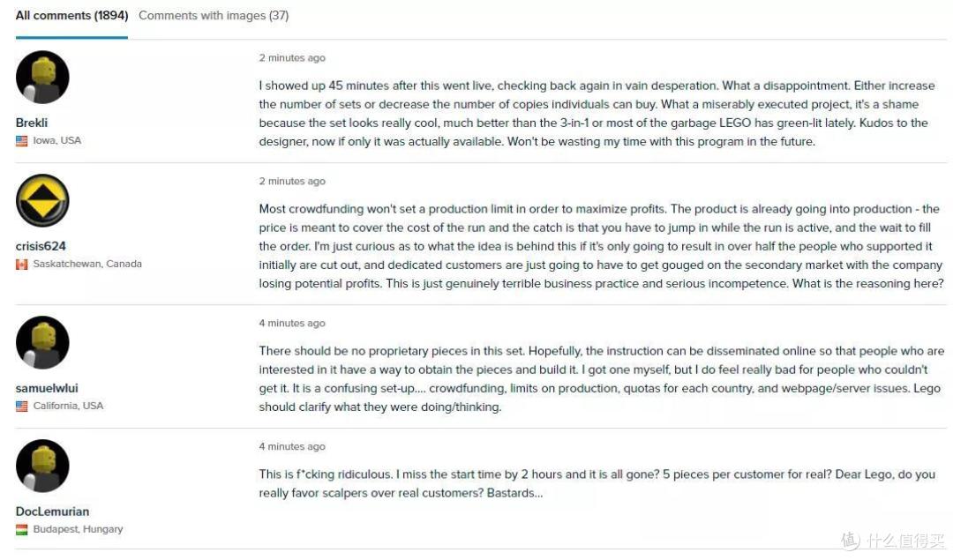Open Brekli's LEGO minifigure avatar
Image resolution: width=953 pixels, height=560 pixels.
[x=42, y=77]
